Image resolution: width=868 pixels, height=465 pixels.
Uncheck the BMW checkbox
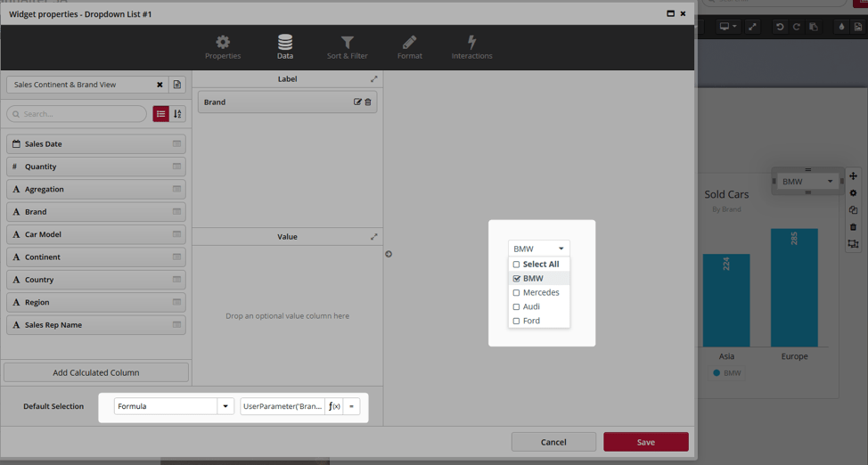(517, 279)
